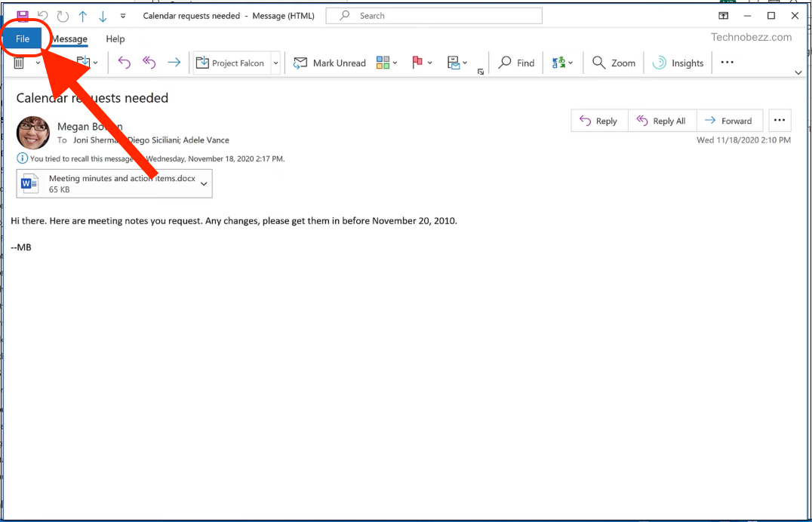812x522 pixels.
Task: Click recipient Diego Siciliani
Action: [x=152, y=140]
